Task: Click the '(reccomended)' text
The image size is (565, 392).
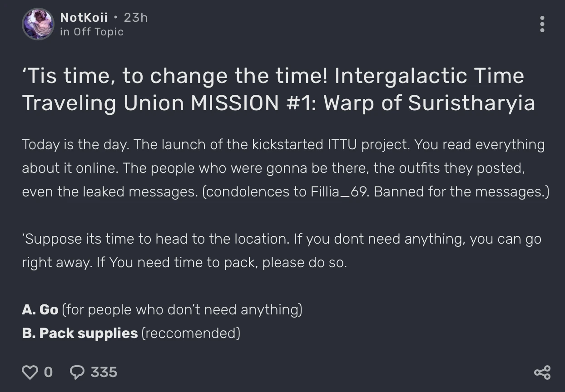Action: tap(191, 333)
